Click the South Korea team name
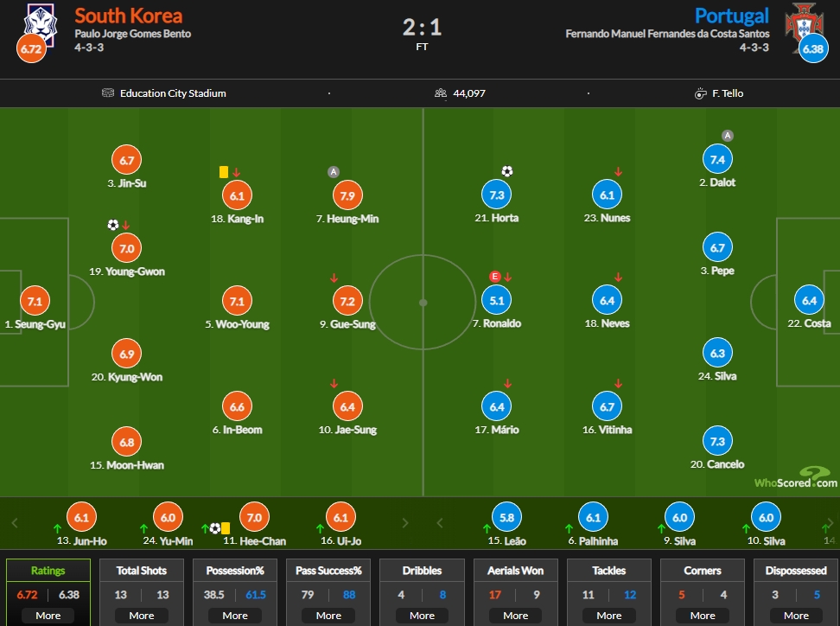This screenshot has height=626, width=840. point(129,16)
